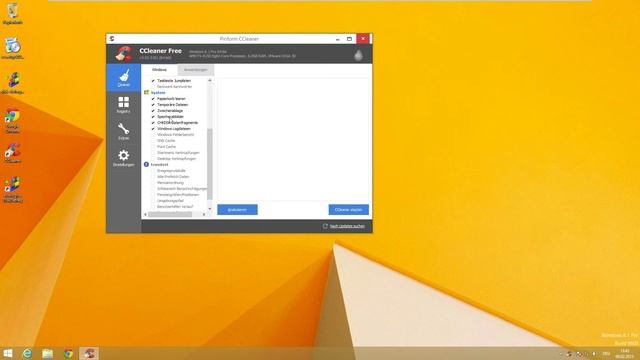Check Umgebungspfad
Viewport: 640px width, 360px height.
[x=153, y=201]
